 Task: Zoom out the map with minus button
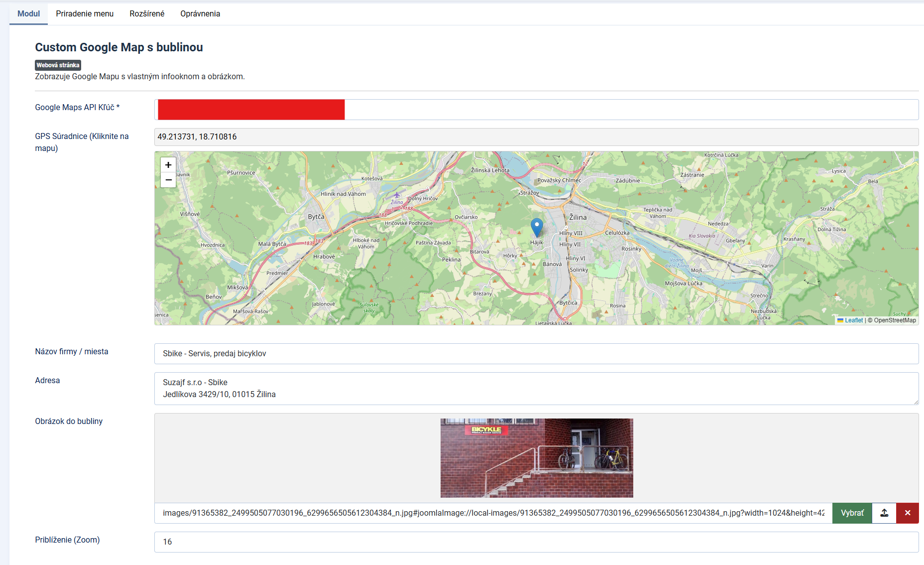(168, 180)
